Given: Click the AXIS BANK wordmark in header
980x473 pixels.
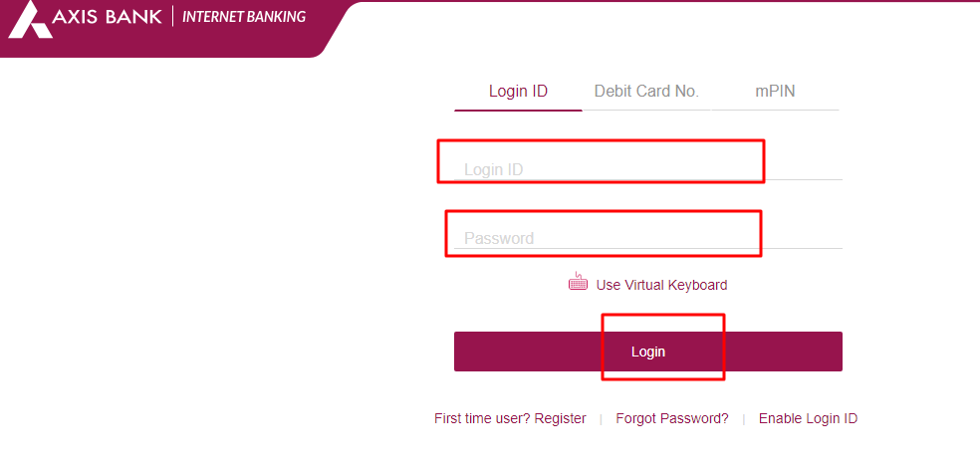Looking at the screenshot, I should (x=108, y=17).
